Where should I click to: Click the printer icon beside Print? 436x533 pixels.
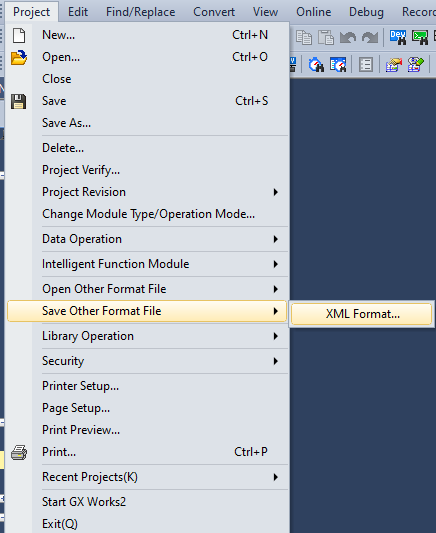coord(19,452)
